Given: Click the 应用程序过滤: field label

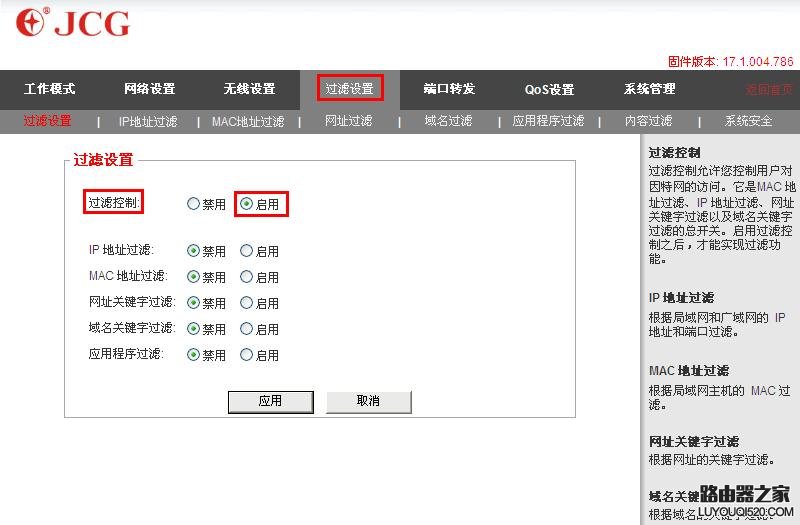Looking at the screenshot, I should (126, 354).
